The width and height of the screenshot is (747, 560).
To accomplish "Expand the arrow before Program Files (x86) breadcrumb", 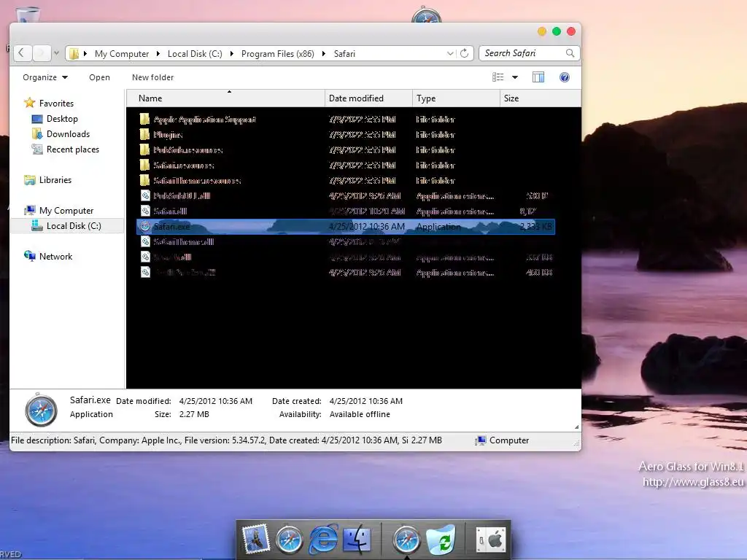I will coord(232,54).
